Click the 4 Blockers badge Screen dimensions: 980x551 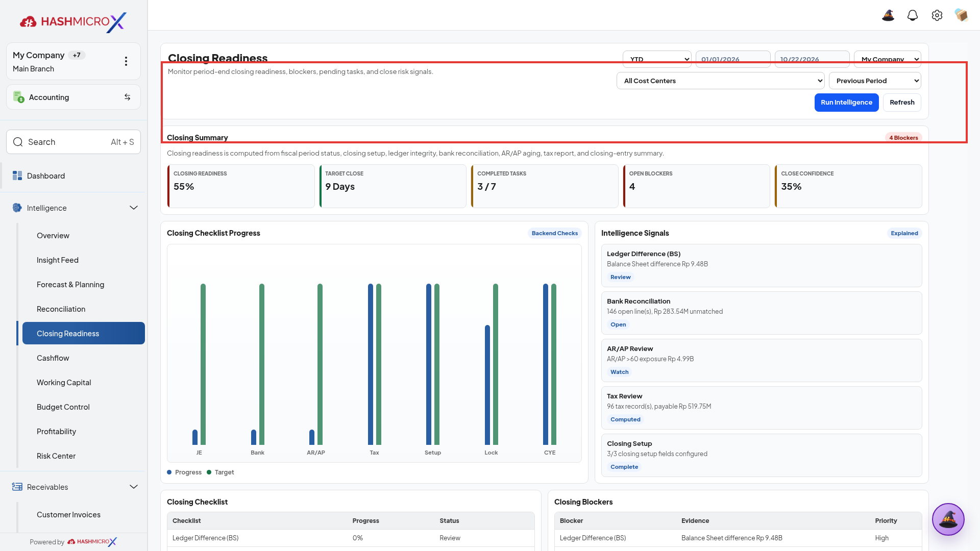tap(903, 138)
